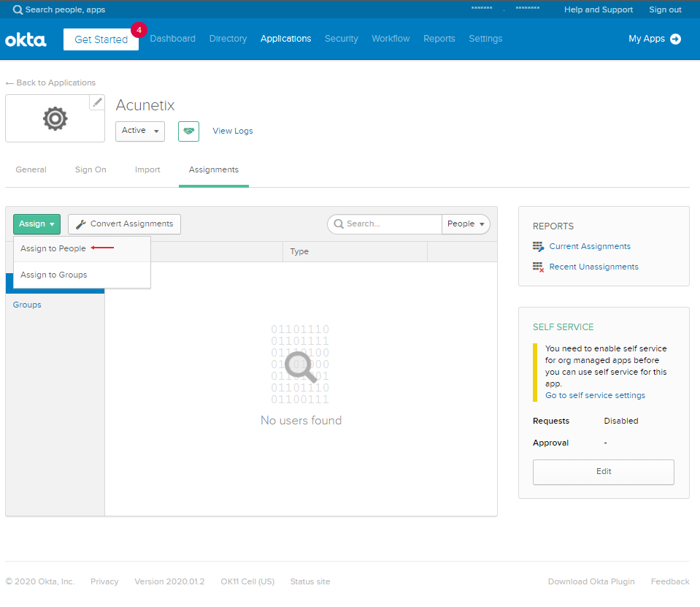Open the Settings menu

pos(485,39)
